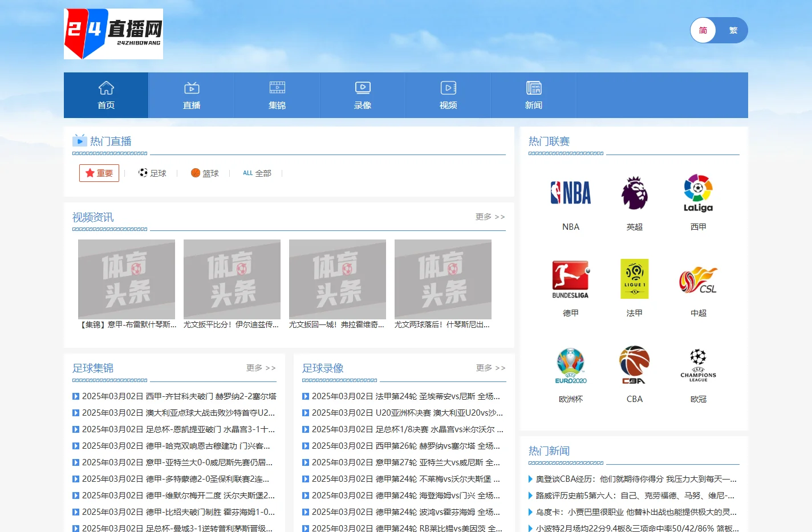The width and height of the screenshot is (812, 532).
Task: Open the 新闻 news navigation tab
Action: pyautogui.click(x=534, y=95)
